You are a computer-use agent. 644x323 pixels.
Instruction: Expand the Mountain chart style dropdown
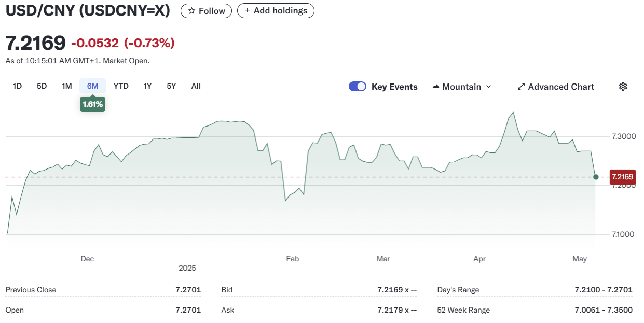click(x=488, y=87)
